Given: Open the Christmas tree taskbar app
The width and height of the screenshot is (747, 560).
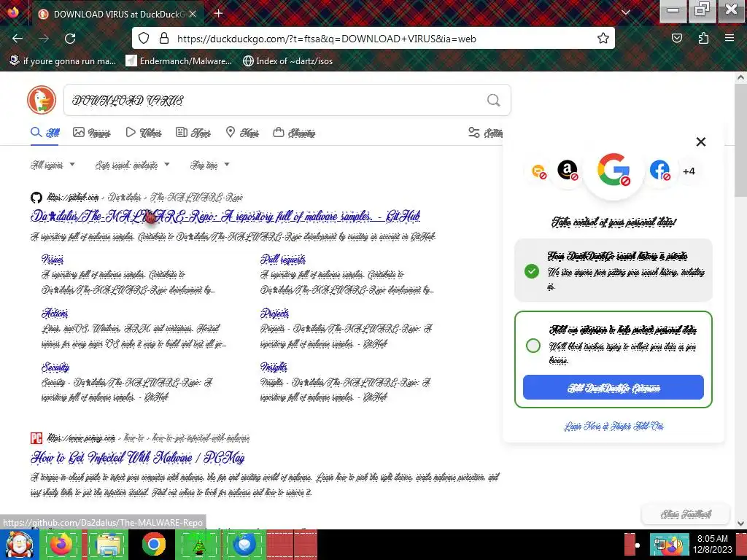Looking at the screenshot, I should [199, 545].
